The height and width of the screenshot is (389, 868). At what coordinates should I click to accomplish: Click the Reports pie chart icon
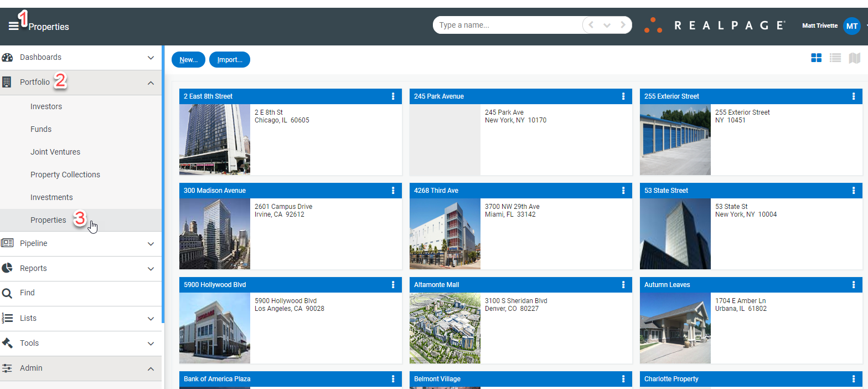[x=7, y=268]
